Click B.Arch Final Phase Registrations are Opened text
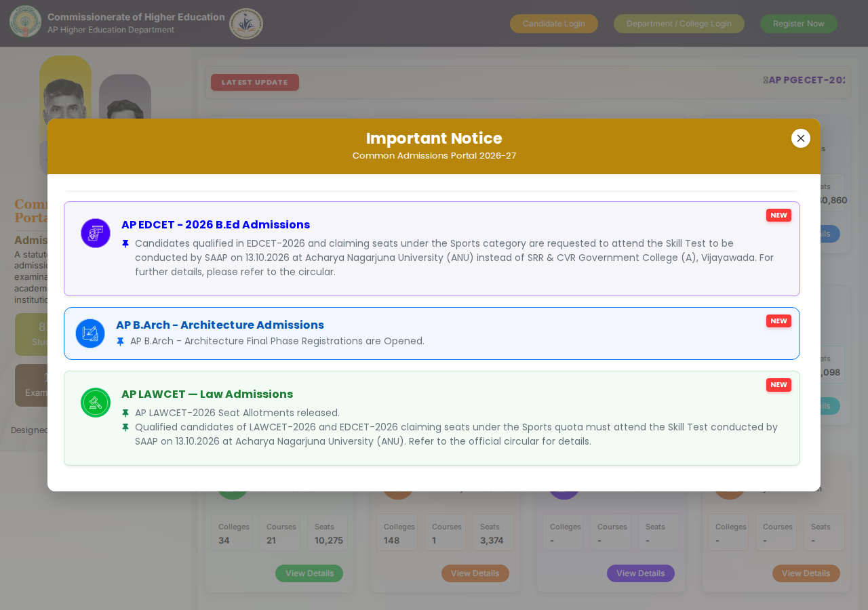868x610 pixels. click(x=277, y=341)
